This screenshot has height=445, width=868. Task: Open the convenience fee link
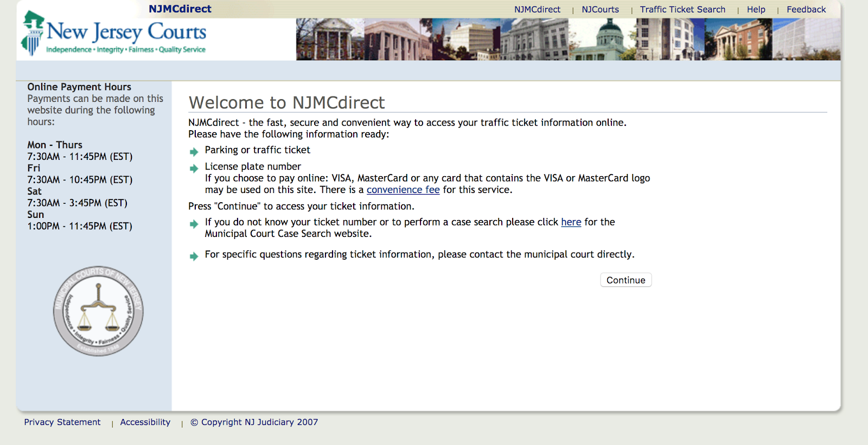tap(403, 190)
